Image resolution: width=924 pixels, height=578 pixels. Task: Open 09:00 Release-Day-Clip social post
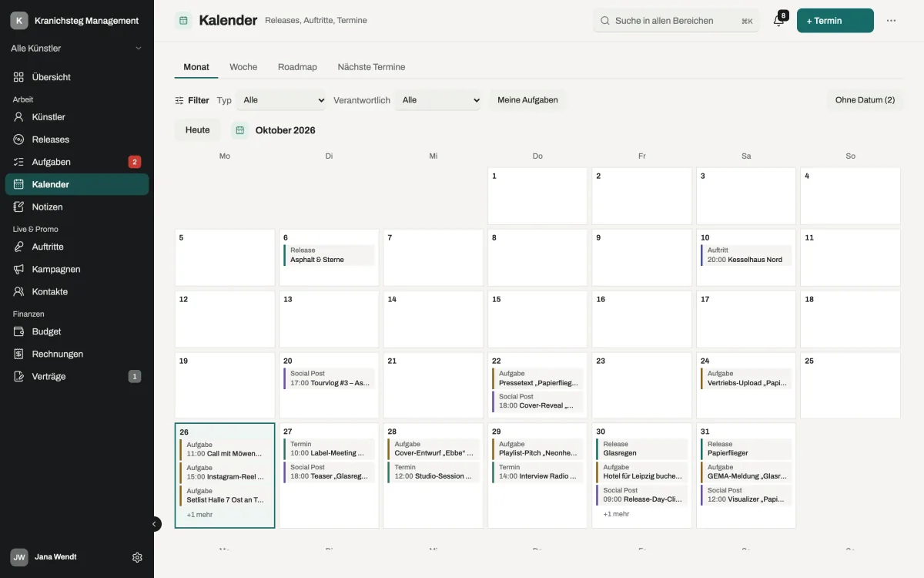point(642,496)
